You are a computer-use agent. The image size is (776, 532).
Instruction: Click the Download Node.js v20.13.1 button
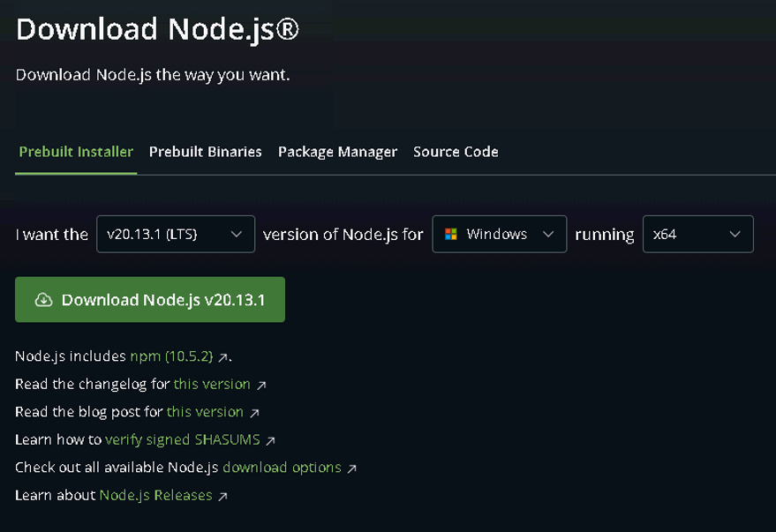(150, 300)
